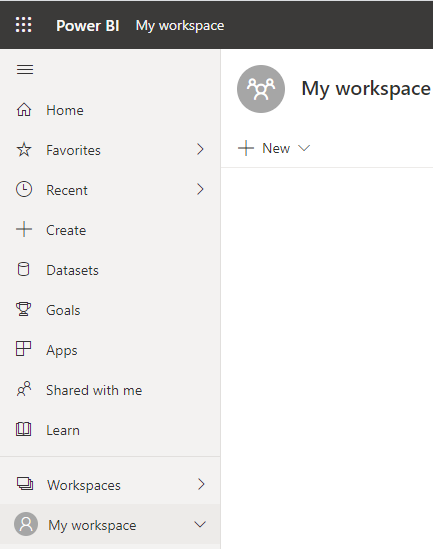Collapse the navigation pane hamburger icon
The height and width of the screenshot is (549, 433).
pos(25,70)
